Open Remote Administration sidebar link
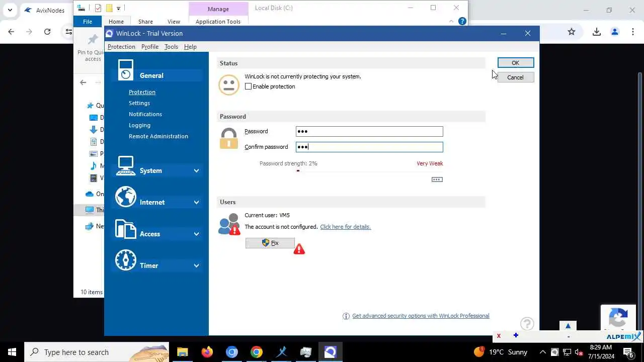The image size is (644, 362). click(158, 136)
